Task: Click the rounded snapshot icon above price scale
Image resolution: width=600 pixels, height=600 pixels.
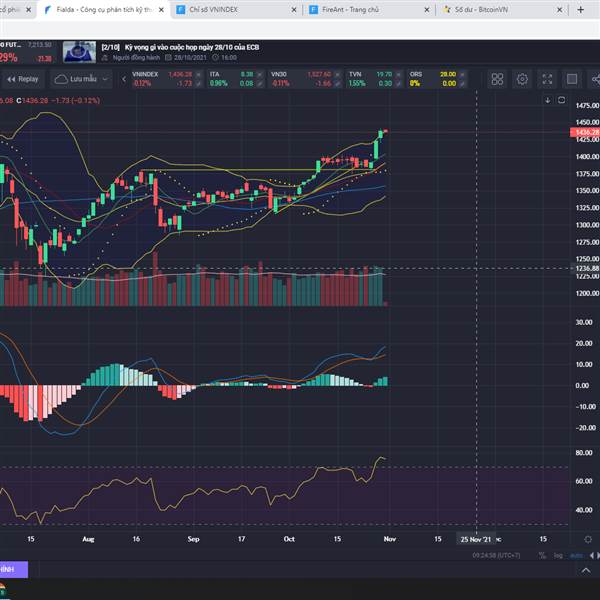Action: (x=561, y=100)
